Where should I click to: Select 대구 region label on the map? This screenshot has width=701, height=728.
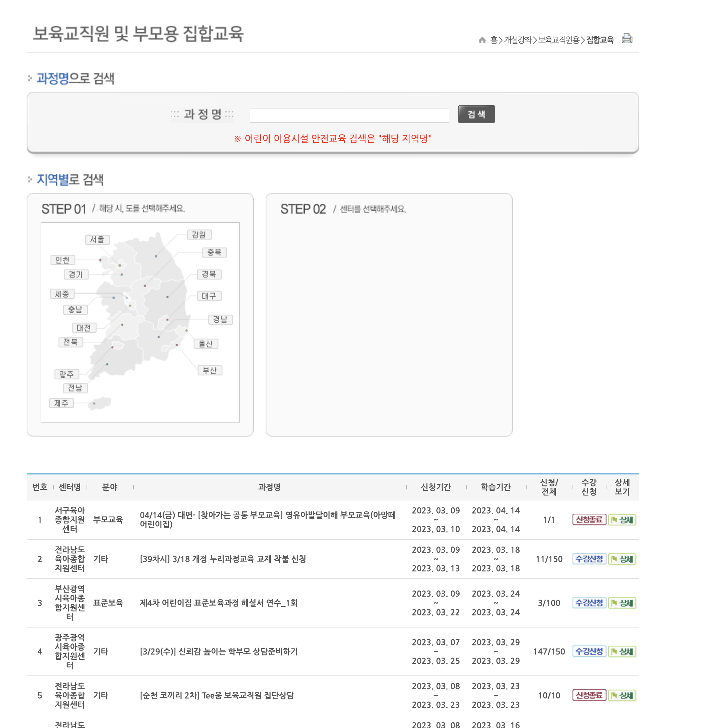point(209,296)
